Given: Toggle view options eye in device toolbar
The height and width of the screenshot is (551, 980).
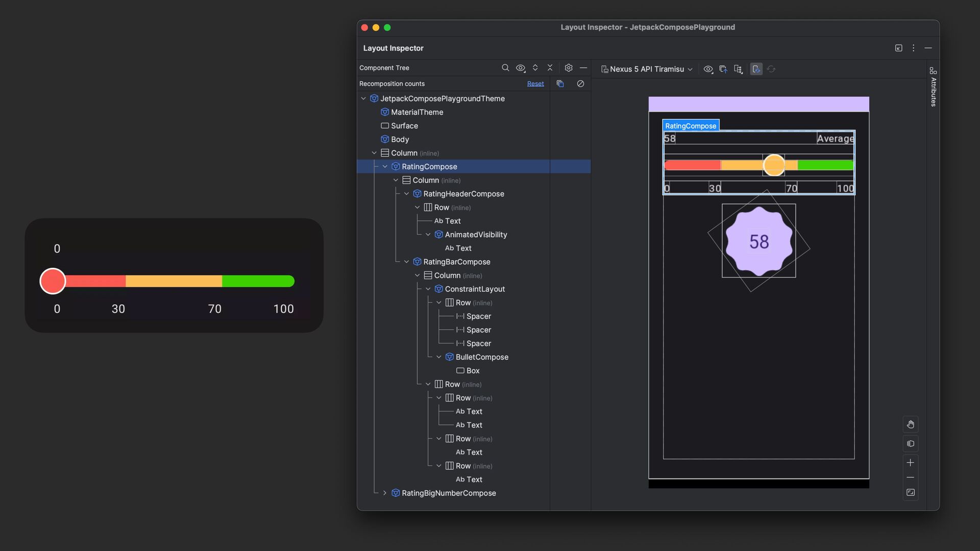Looking at the screenshot, I should 708,69.
